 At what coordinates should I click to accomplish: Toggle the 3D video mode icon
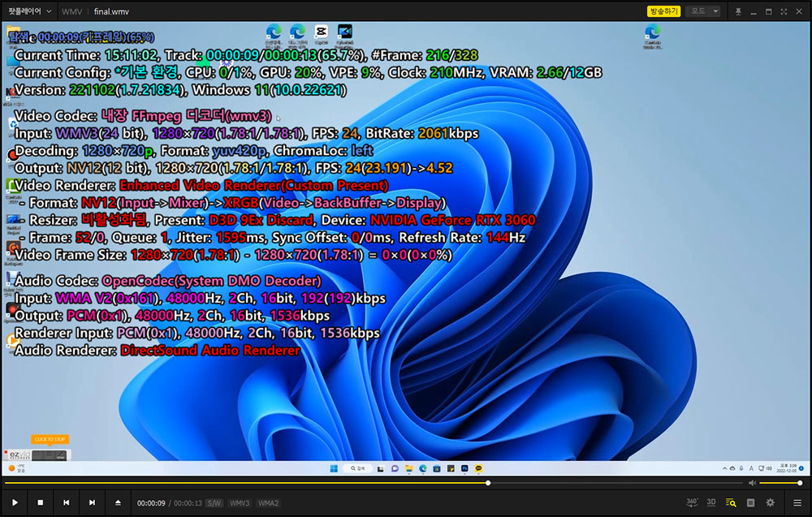click(711, 502)
